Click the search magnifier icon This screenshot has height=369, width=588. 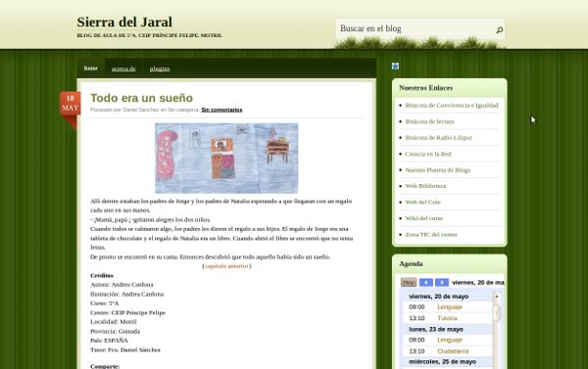click(500, 29)
